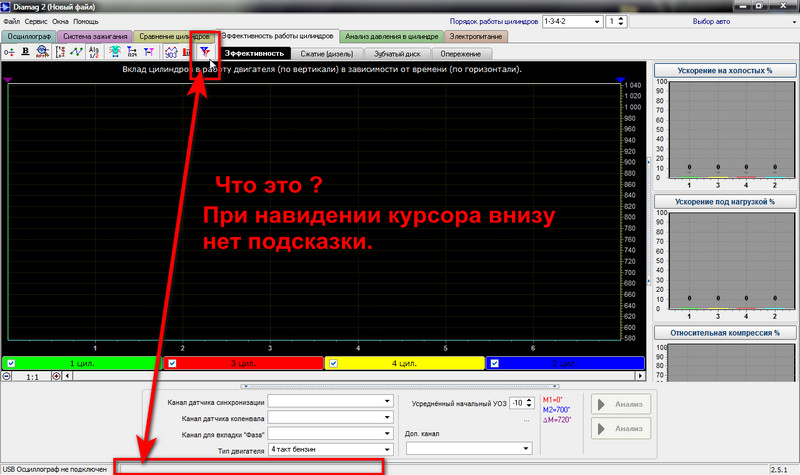
Task: Click the Ускорение на холостых % header
Action: click(x=724, y=70)
